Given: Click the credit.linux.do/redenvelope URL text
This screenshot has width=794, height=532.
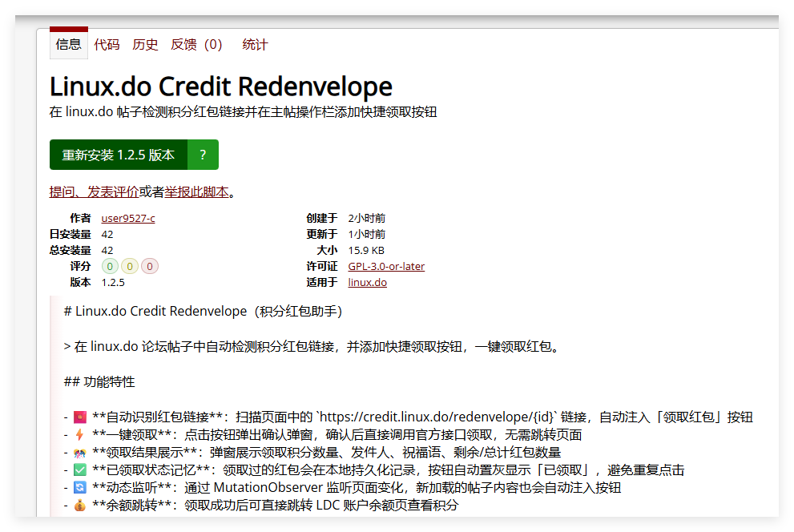Looking at the screenshot, I should [x=437, y=417].
